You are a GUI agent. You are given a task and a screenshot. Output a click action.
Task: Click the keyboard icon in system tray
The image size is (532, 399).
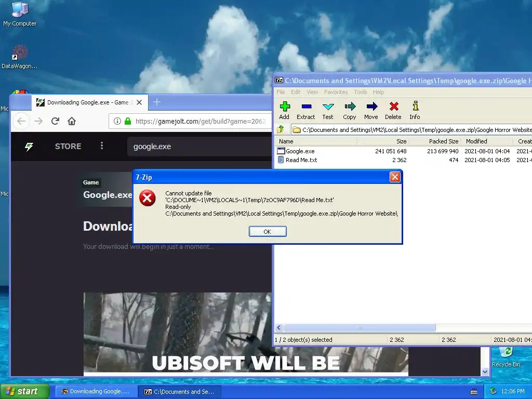click(474, 392)
